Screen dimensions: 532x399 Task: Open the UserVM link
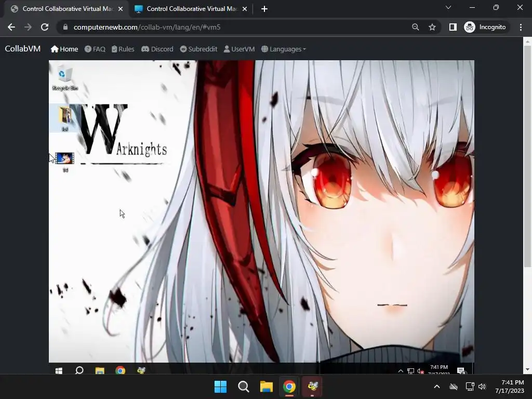click(239, 49)
